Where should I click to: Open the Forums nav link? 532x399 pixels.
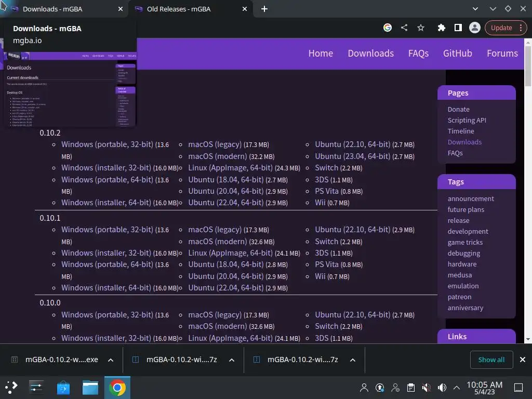502,54
